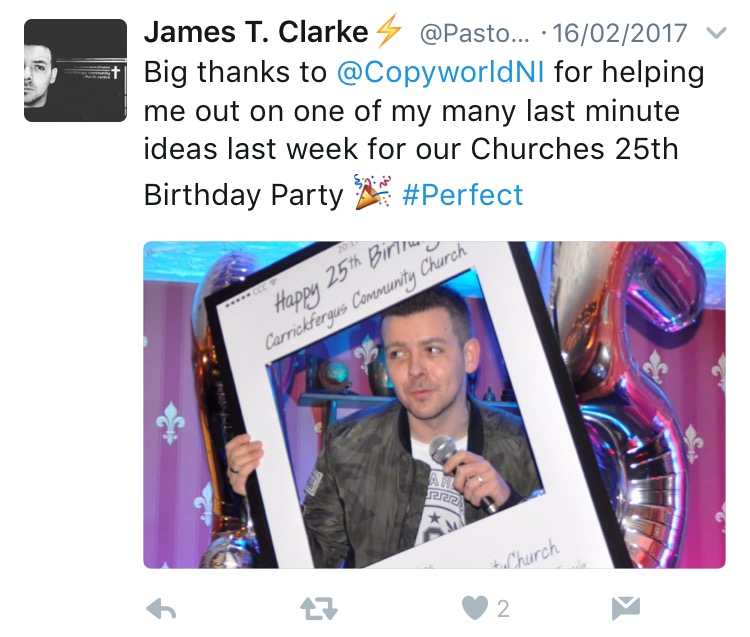
Task: Click the party popper emoji
Action: [x=373, y=192]
